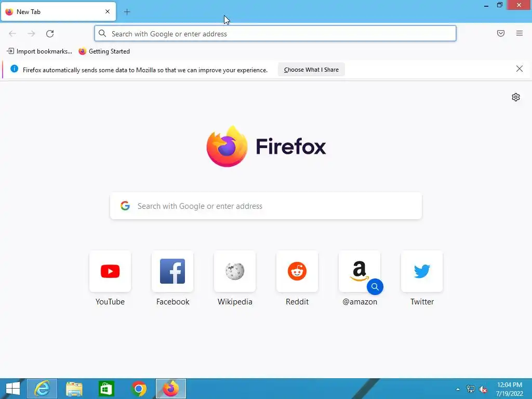Image resolution: width=532 pixels, height=399 pixels.
Task: Click the blue search badge on amazon tile
Action: 375,287
